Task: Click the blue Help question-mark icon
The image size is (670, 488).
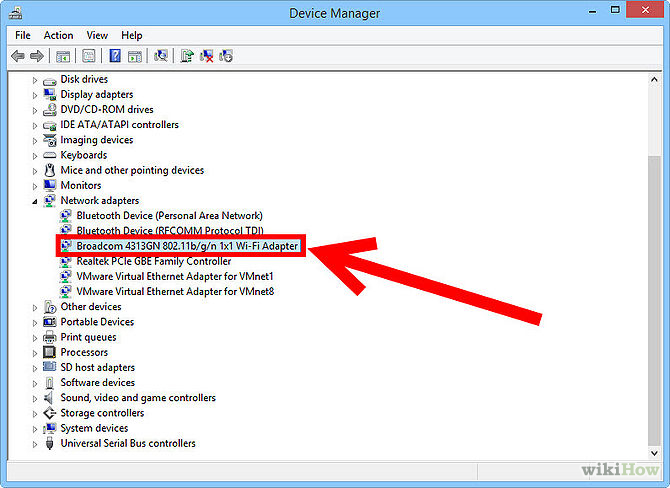Action: tap(115, 56)
